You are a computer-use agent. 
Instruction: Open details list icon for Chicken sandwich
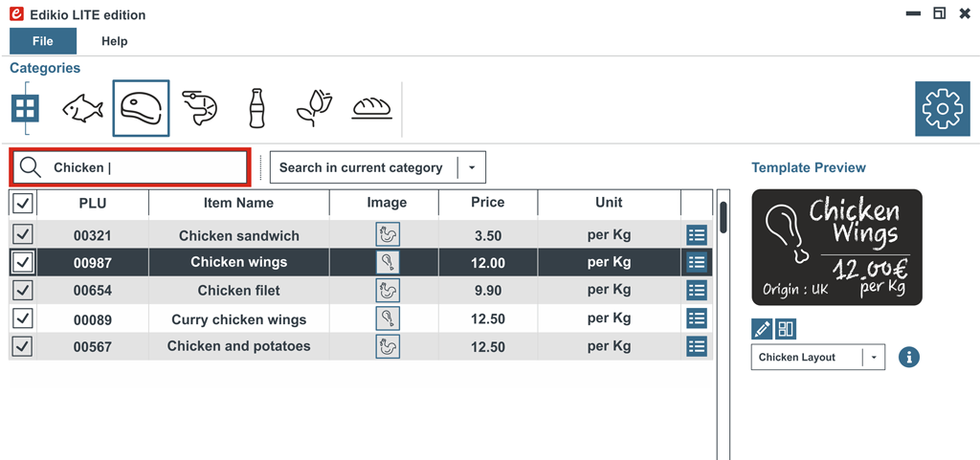coord(697,235)
